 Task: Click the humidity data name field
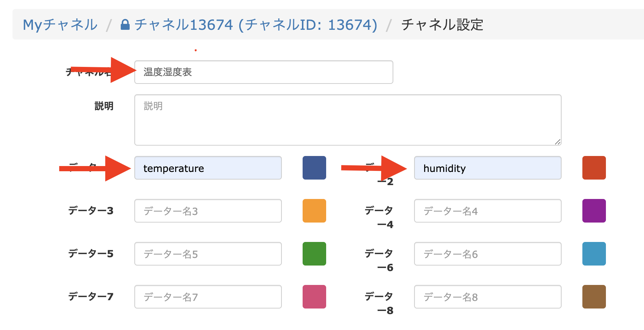coord(488,168)
